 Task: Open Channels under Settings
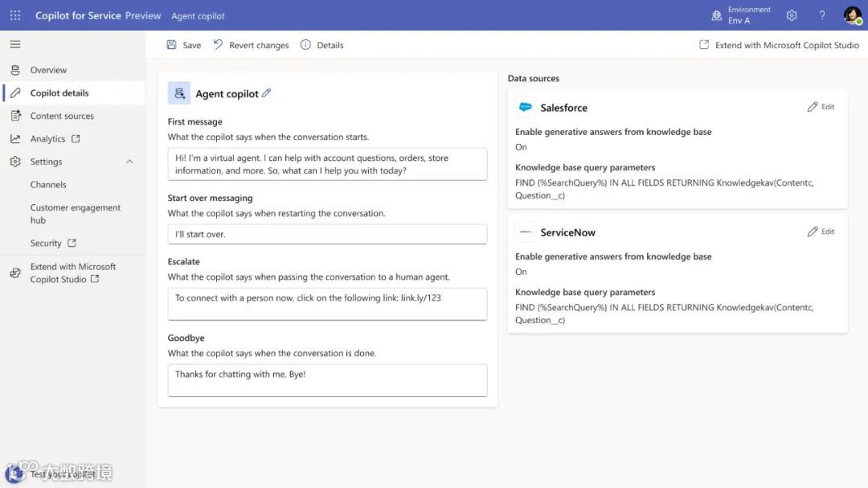(48, 184)
